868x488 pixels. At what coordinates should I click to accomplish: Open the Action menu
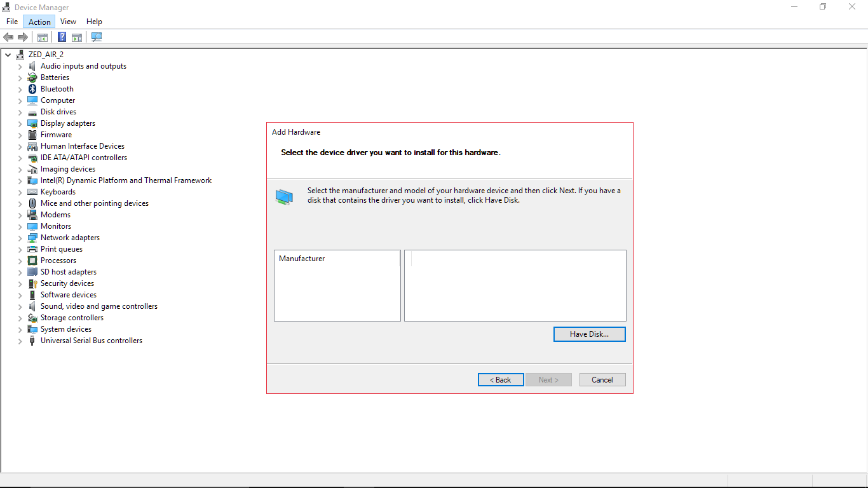pos(39,22)
